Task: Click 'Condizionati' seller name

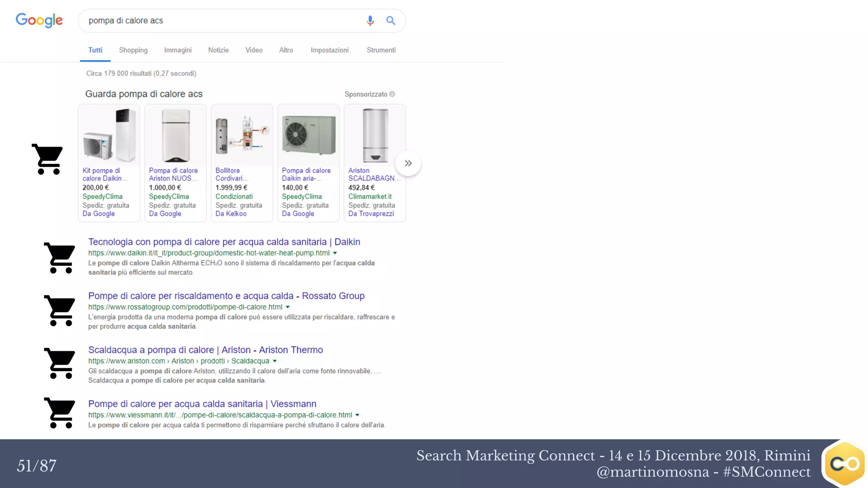Action: [x=234, y=197]
